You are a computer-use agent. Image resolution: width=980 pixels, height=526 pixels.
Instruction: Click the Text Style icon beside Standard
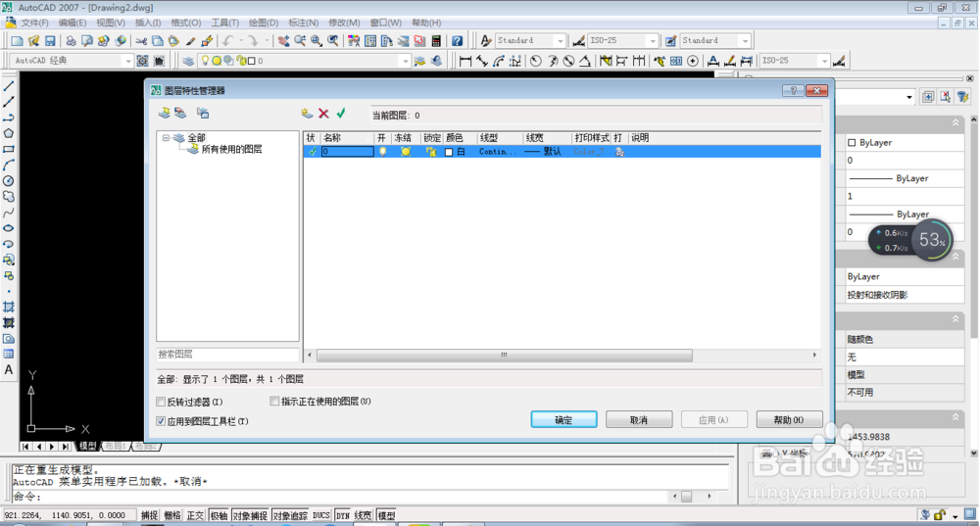coord(486,40)
